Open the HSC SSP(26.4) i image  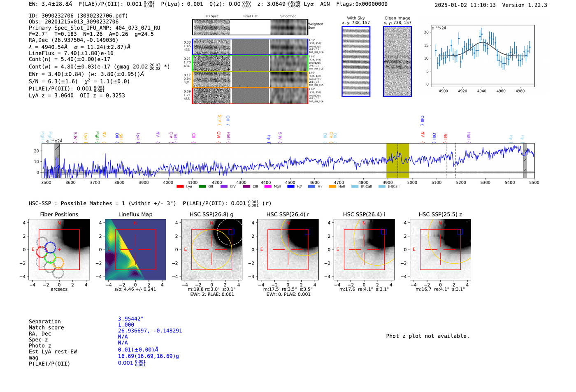(364, 250)
